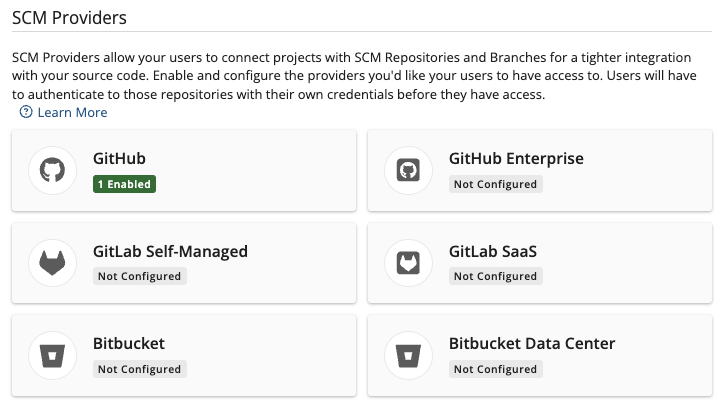The width and height of the screenshot is (725, 407).
Task: Select the GitLab Self-Managed title
Action: (169, 251)
